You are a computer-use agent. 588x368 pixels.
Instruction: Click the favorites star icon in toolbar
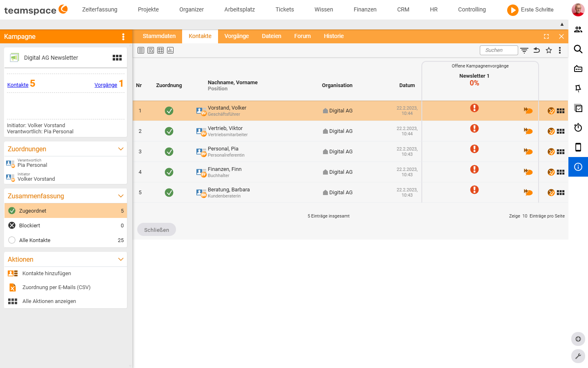click(x=549, y=50)
